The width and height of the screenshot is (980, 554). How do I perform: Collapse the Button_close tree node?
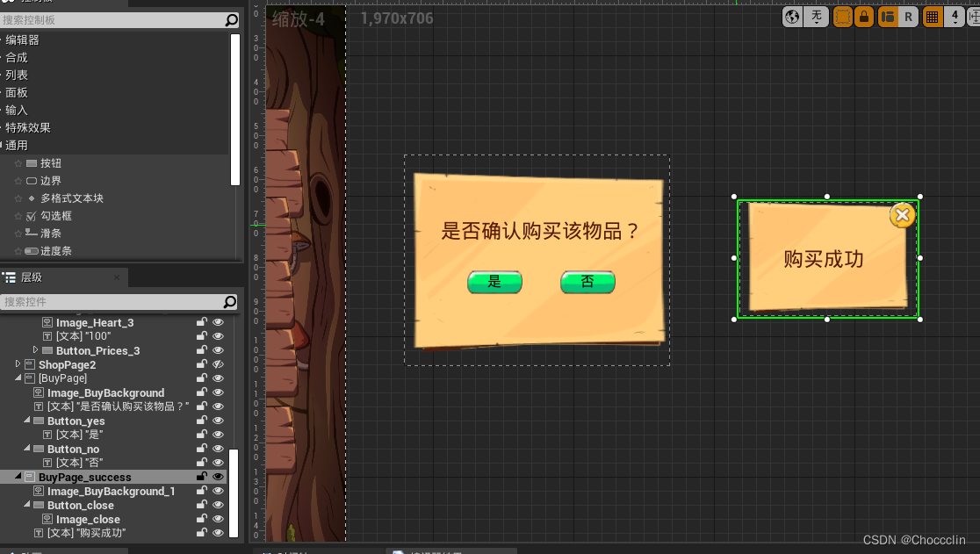(x=27, y=505)
